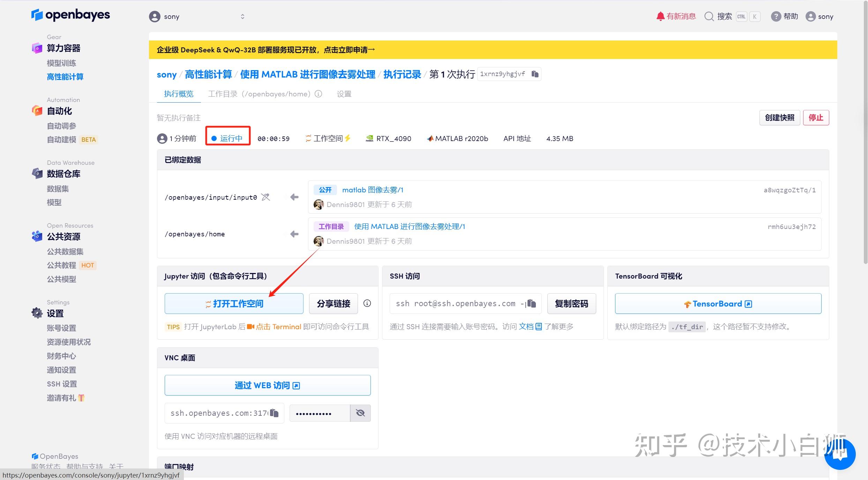Click the 文档 link in SSH section
The width and height of the screenshot is (868, 480).
(530, 326)
